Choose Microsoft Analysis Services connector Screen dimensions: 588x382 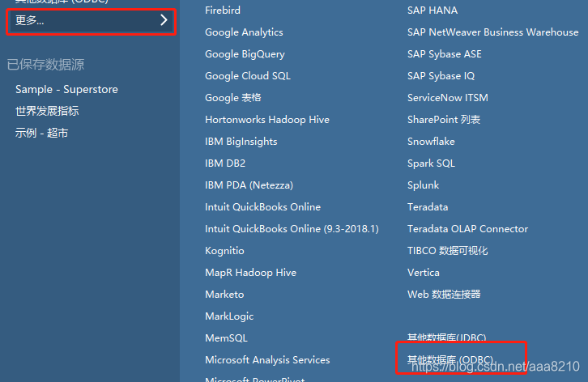tap(268, 360)
